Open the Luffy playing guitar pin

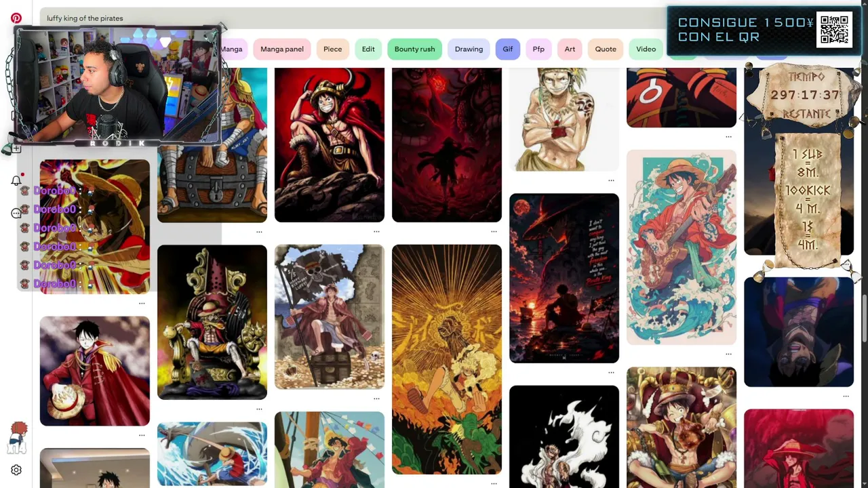682,247
